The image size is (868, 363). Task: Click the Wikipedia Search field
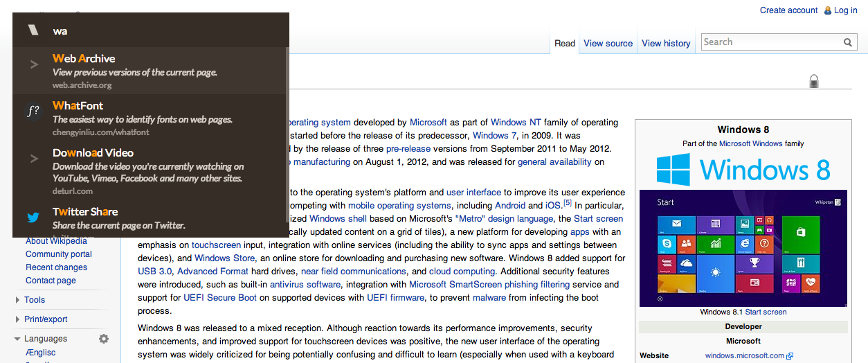click(x=771, y=42)
